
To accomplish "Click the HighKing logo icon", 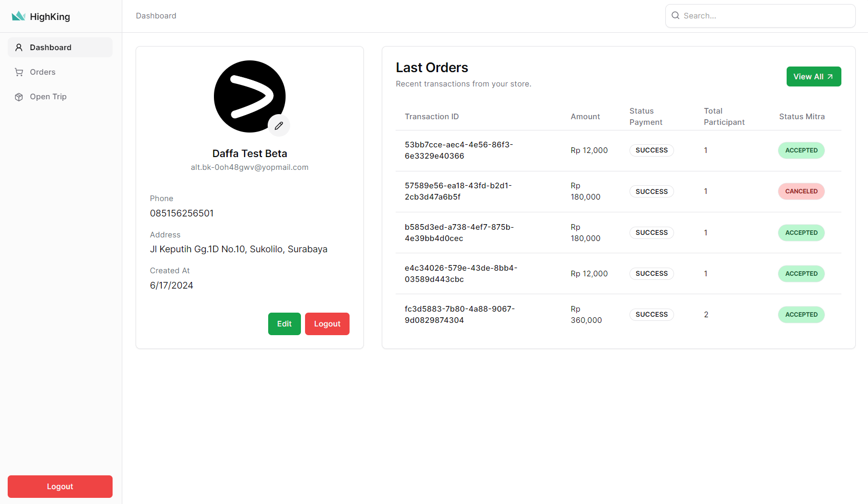I will pos(18,16).
